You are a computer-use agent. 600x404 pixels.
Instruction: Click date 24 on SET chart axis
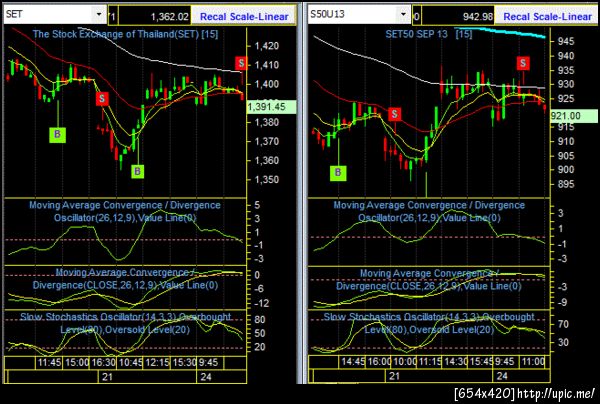pyautogui.click(x=206, y=377)
